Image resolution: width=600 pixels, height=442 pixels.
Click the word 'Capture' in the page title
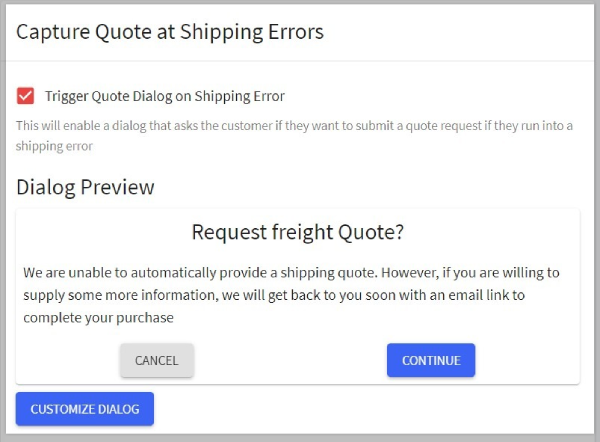(50, 31)
